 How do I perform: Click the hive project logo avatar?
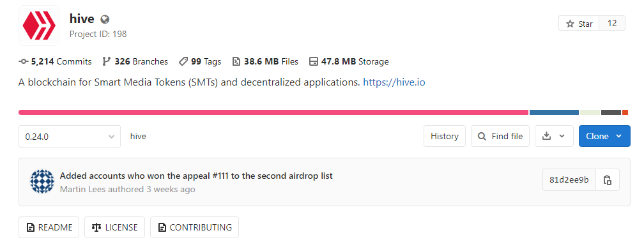[x=39, y=26]
